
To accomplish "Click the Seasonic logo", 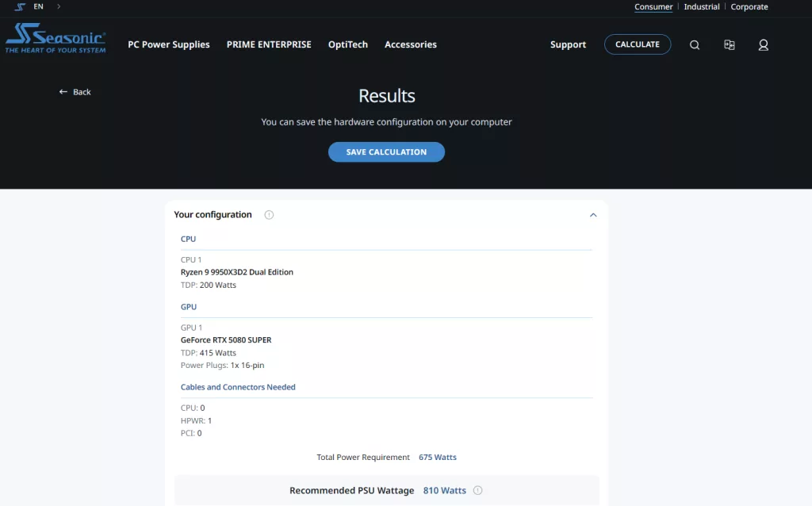I will point(56,38).
